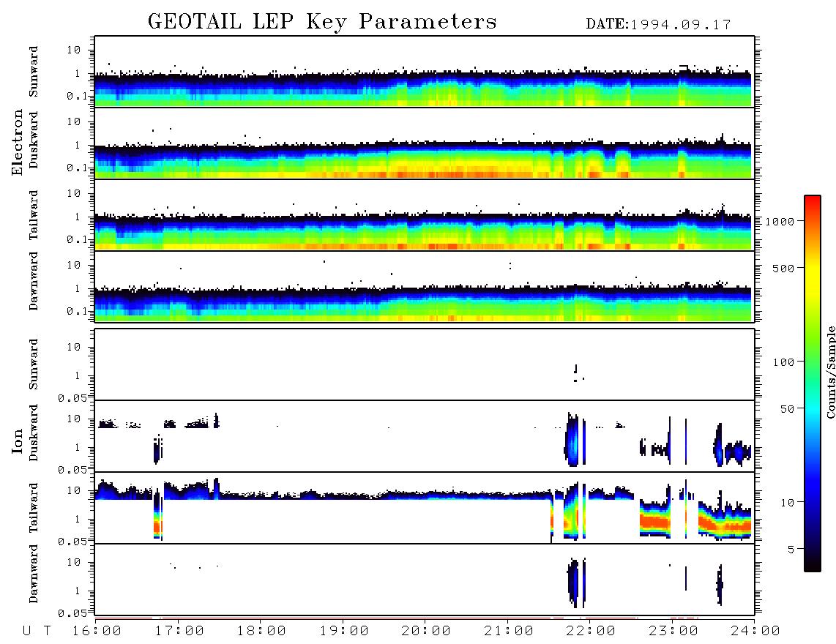The height and width of the screenshot is (644, 836).
Task: Click the 'Duskward' label of the Ion group
Action: (x=33, y=433)
